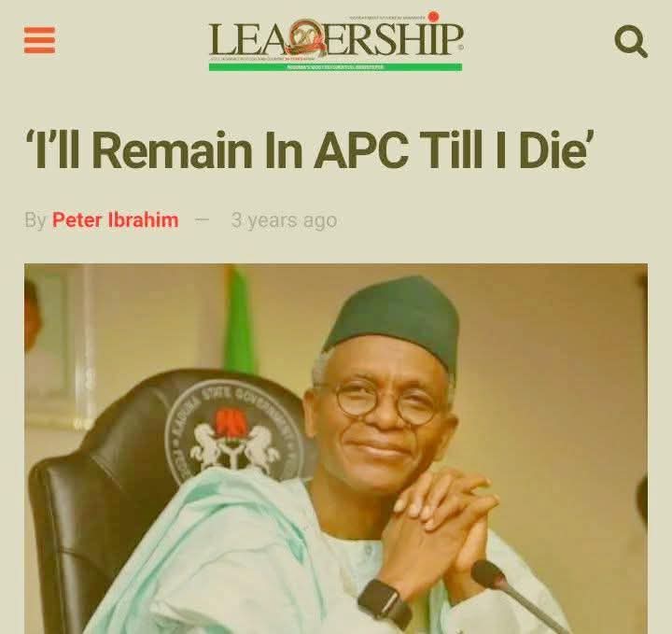This screenshot has height=634, width=672.
Task: Click the dash separator between author and date
Action: point(202,220)
